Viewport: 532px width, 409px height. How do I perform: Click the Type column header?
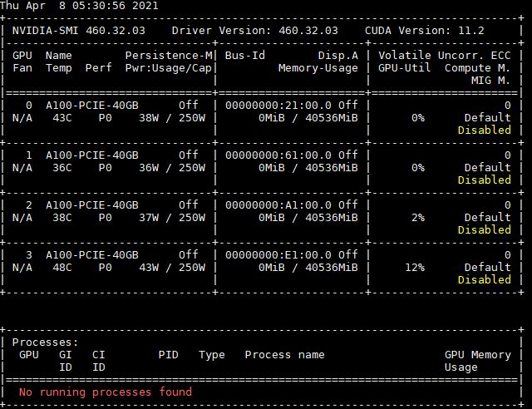coord(212,355)
